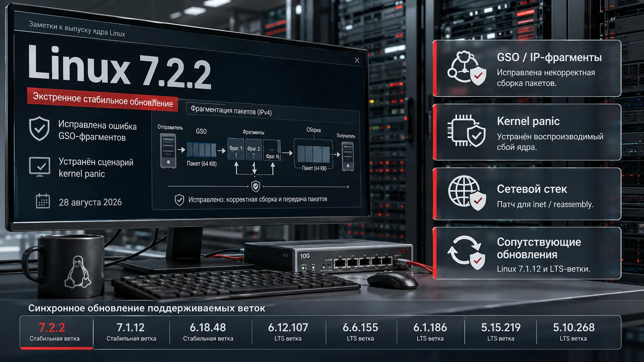
Task: Click the "Сборка" label in the diagram
Action: pos(314,130)
